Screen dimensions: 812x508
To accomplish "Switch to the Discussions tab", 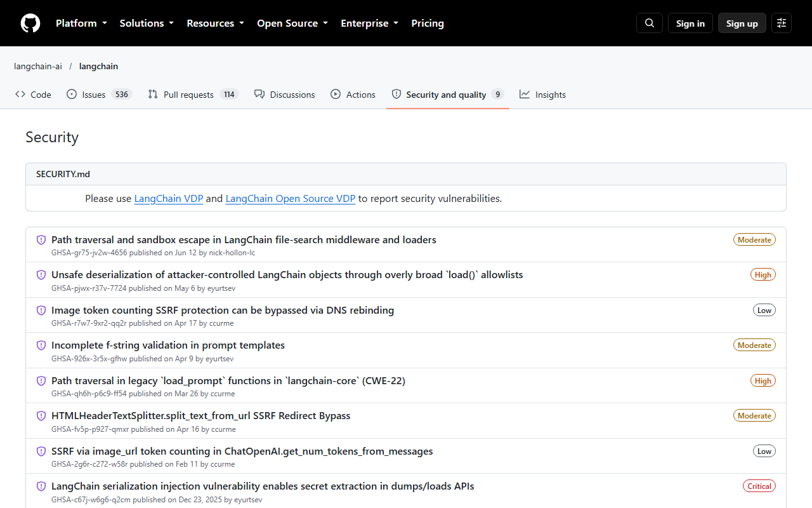I will pos(284,95).
